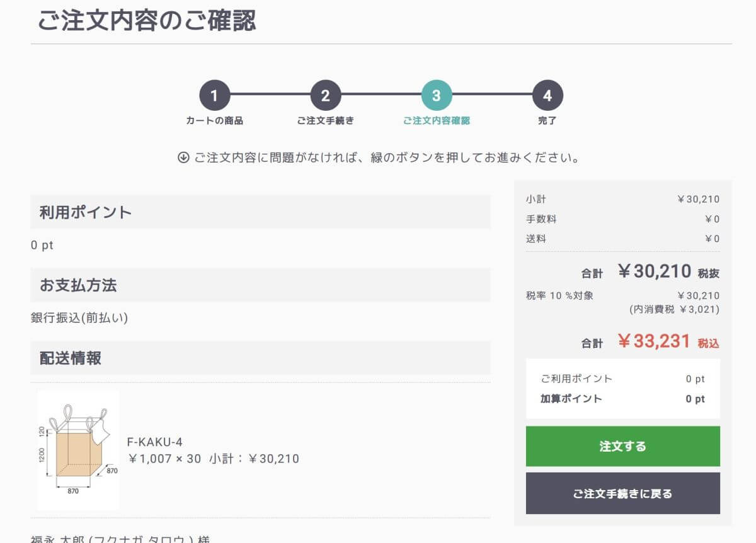Click the F-KAKU-4 product name

[155, 442]
